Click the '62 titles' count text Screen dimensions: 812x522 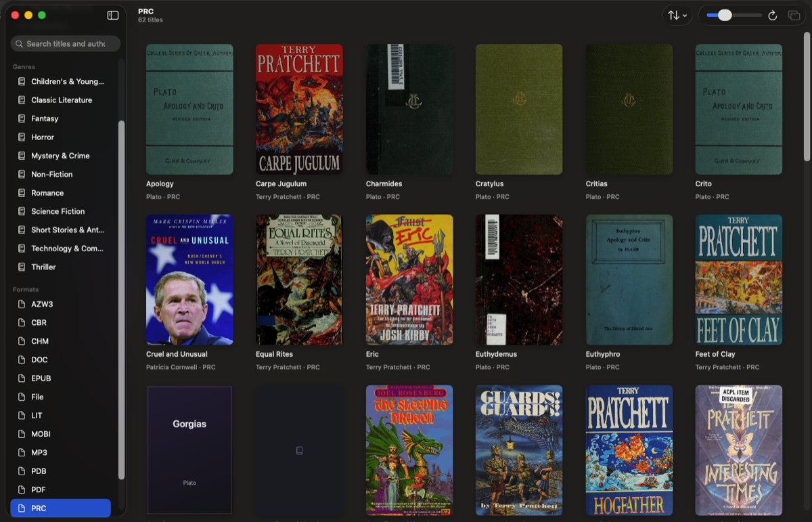150,20
